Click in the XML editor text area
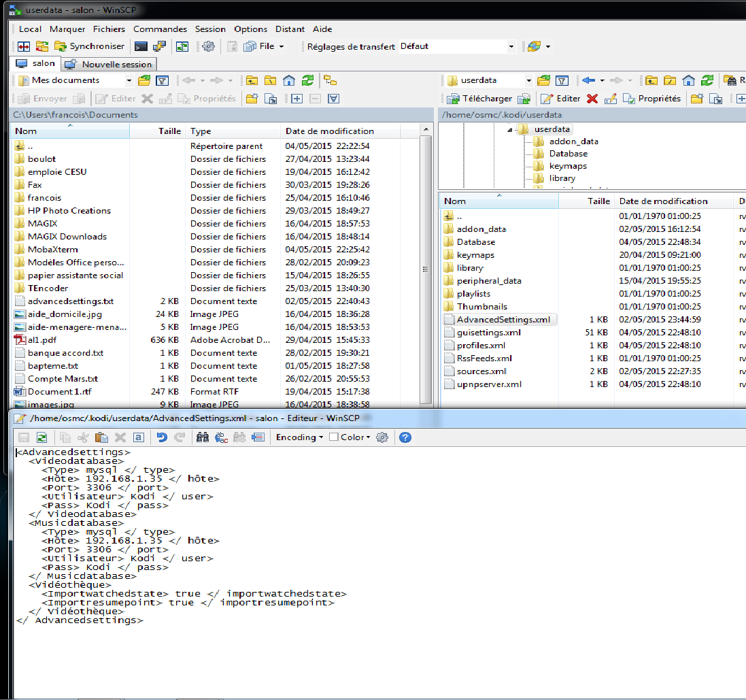746x700 pixels. pyautogui.click(x=379, y=573)
